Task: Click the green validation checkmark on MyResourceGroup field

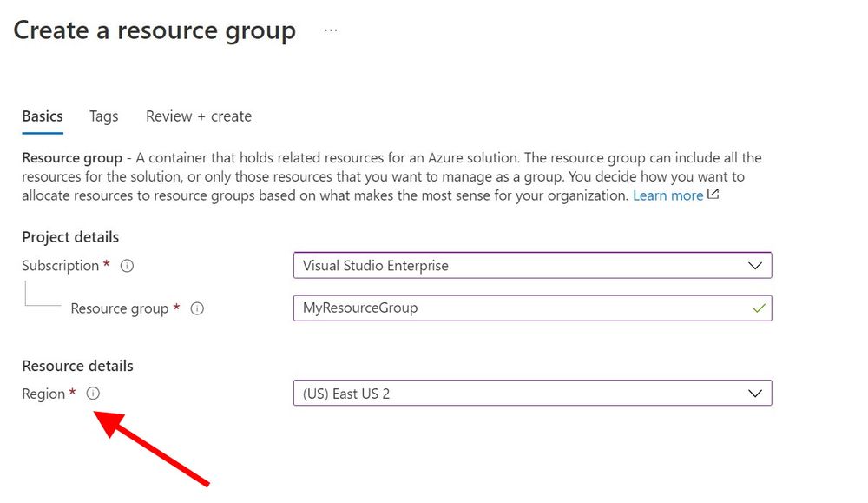Action: [758, 308]
